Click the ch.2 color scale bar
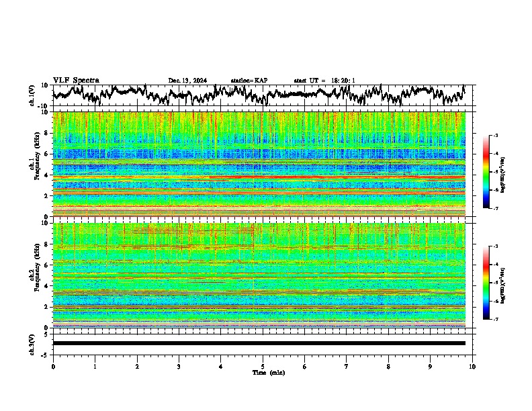This screenshot has height=411, width=532. coord(486,283)
